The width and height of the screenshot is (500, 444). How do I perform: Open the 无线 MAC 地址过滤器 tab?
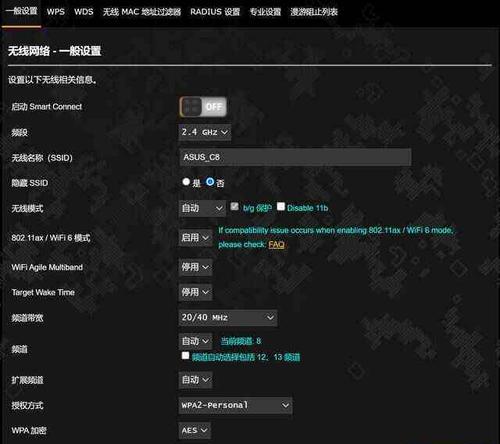[142, 12]
